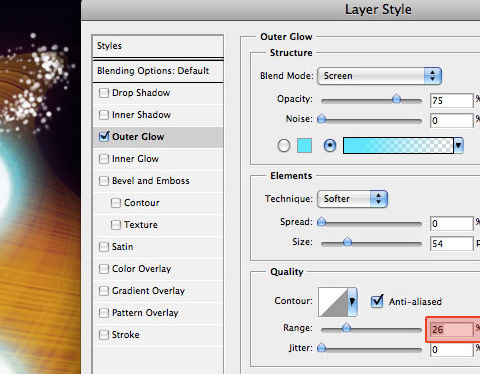Click the Size value field showing 54
Image resolution: width=480 pixels, height=374 pixels.
click(451, 244)
